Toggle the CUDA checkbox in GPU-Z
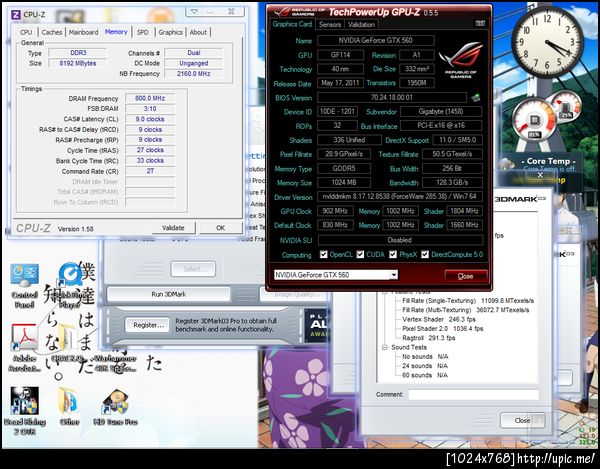 [x=360, y=254]
